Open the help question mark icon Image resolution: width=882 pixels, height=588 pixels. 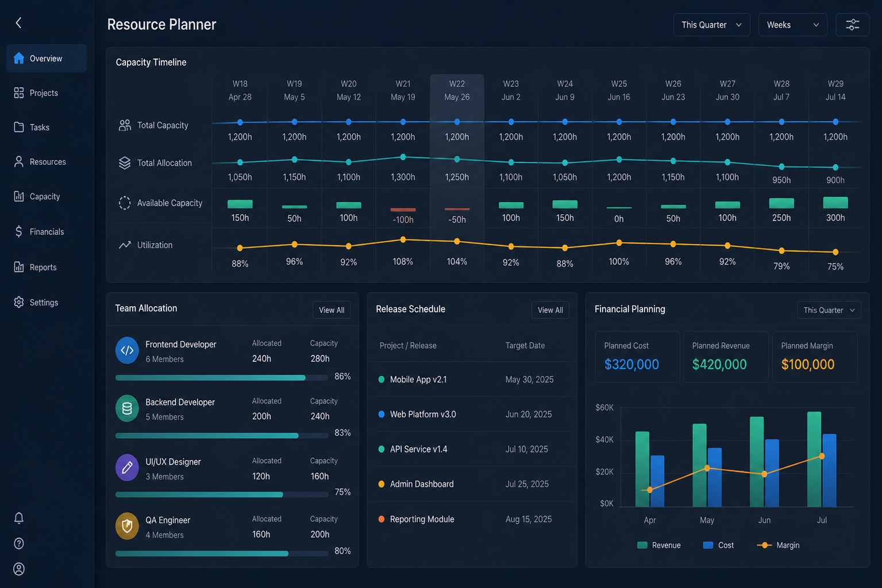[19, 543]
